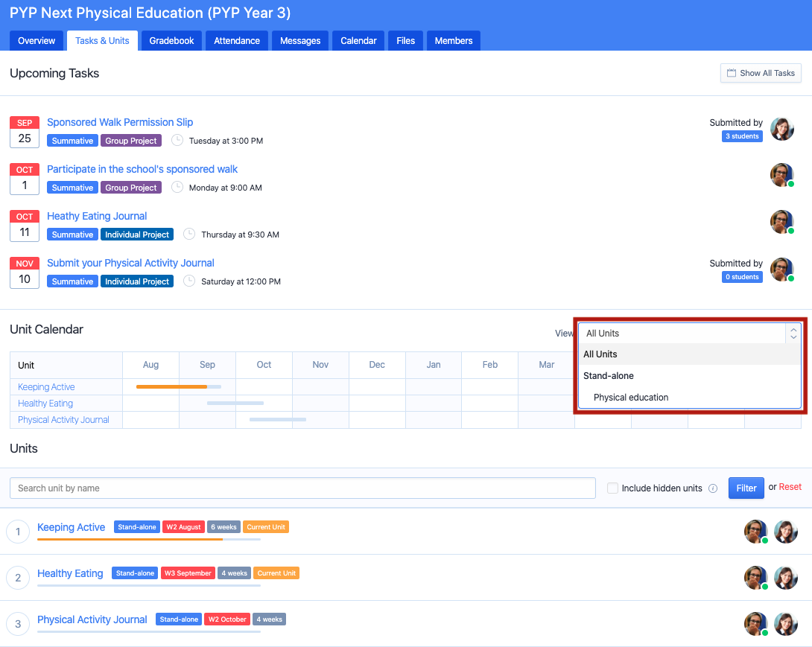Viewport: 812px width, 647px height.
Task: Click the blue Filter button
Action: pyautogui.click(x=746, y=488)
